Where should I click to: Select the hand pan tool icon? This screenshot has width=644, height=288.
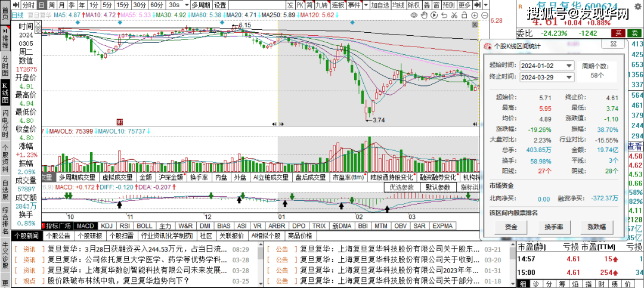424,15
